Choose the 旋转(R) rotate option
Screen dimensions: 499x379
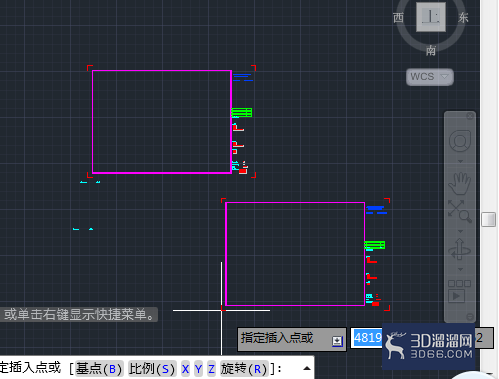(244, 369)
